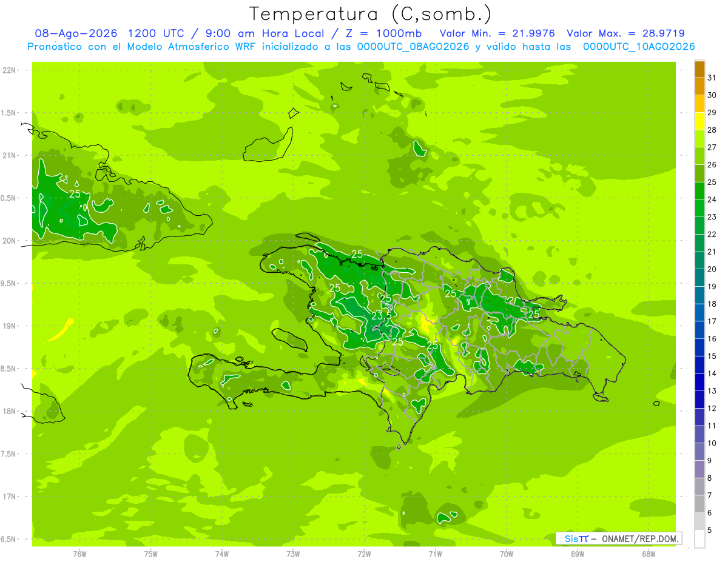Click the '73W' longitude axis label
The height and width of the screenshot is (562, 728).
pyautogui.click(x=293, y=554)
